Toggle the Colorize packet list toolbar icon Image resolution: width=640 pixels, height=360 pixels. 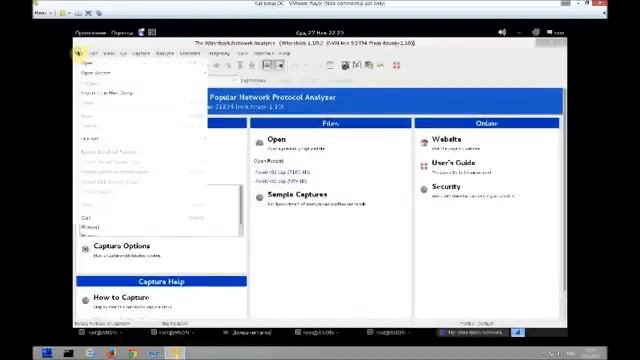[267, 65]
